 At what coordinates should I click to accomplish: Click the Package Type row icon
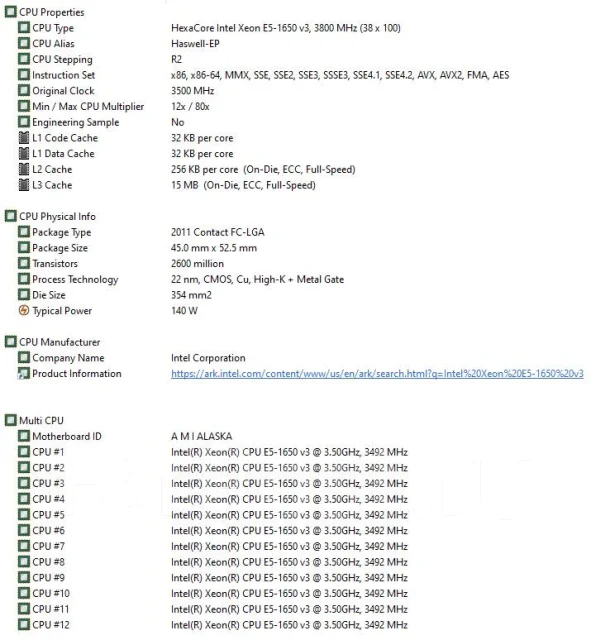(x=24, y=232)
